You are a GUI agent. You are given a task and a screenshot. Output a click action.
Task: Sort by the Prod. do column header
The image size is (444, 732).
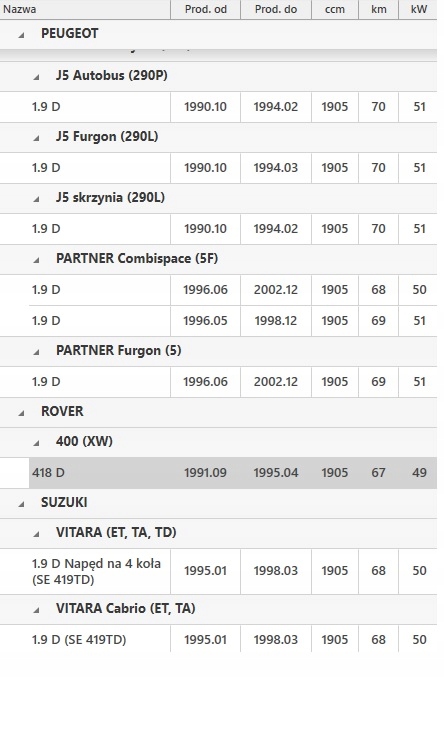coord(276,9)
